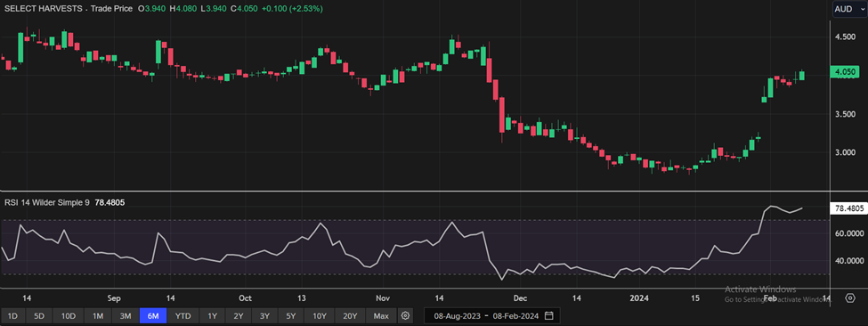Click the Oct label on time axis
The image size is (868, 326).
point(245,298)
